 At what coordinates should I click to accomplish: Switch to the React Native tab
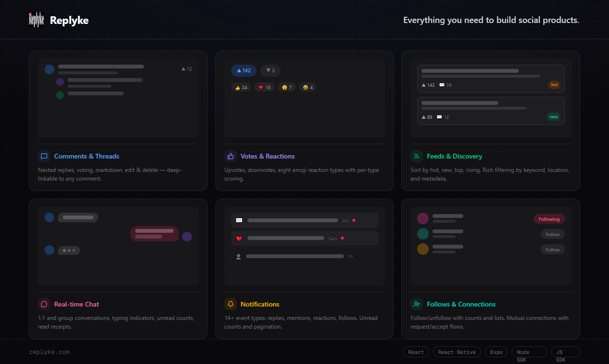[x=457, y=352]
